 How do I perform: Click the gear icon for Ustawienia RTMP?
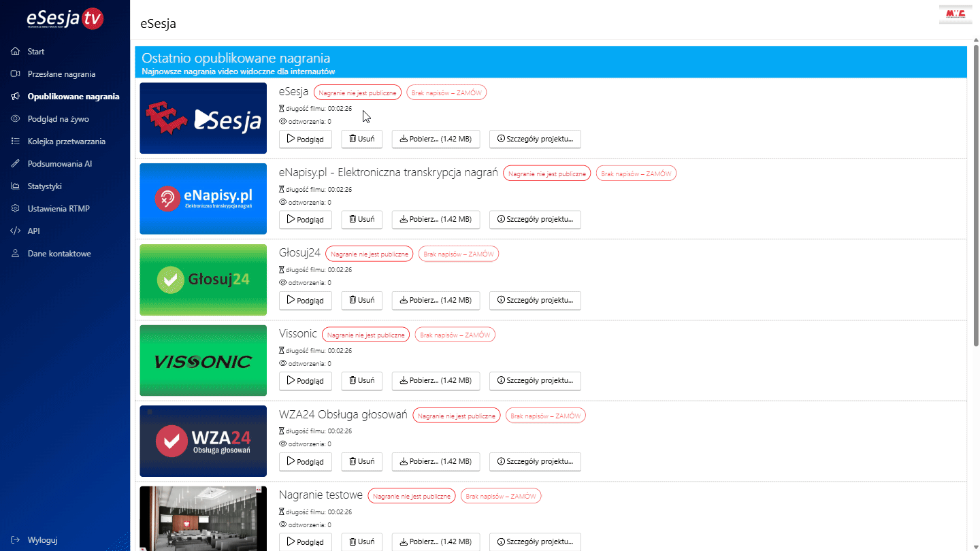click(x=15, y=209)
